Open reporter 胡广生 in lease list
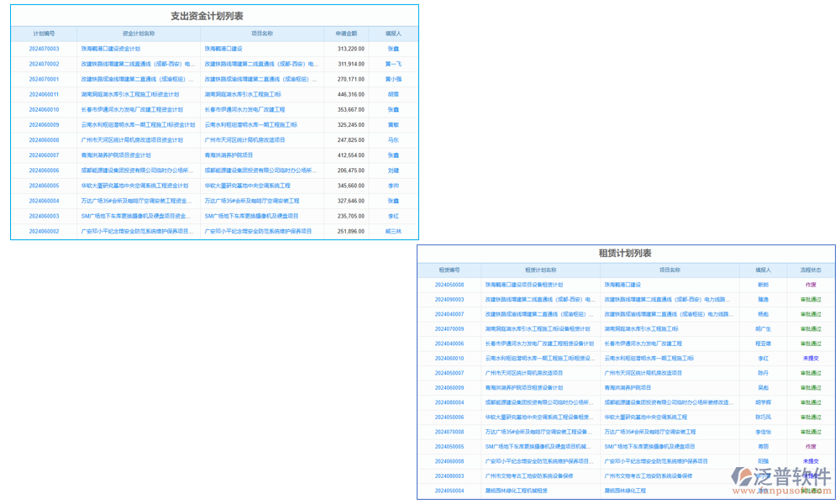The image size is (840, 504). [763, 329]
